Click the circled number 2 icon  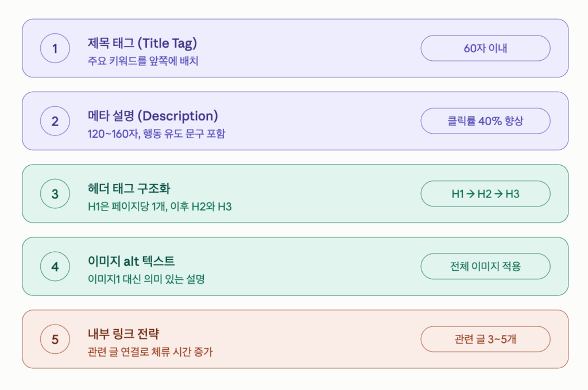click(55, 121)
